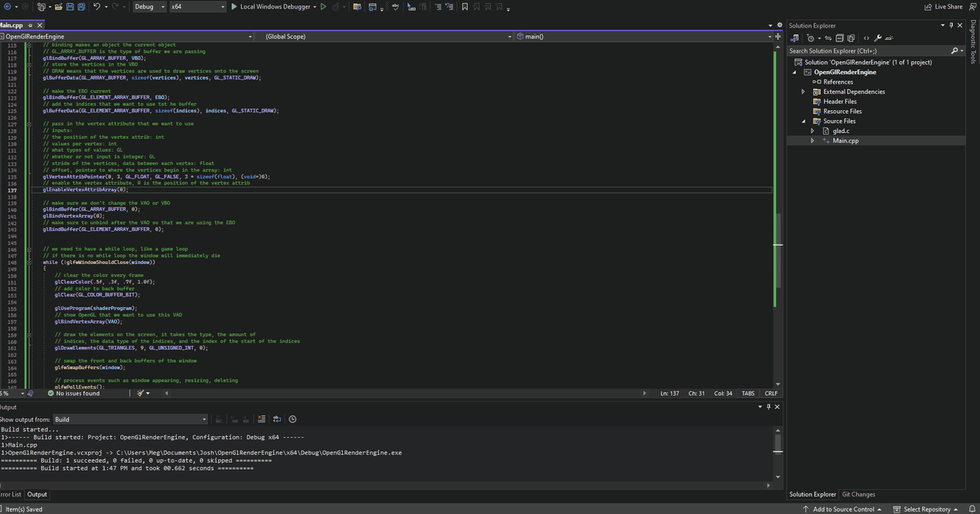
Task: Click the View Code icon in Solution Explorer
Action: [x=867, y=38]
